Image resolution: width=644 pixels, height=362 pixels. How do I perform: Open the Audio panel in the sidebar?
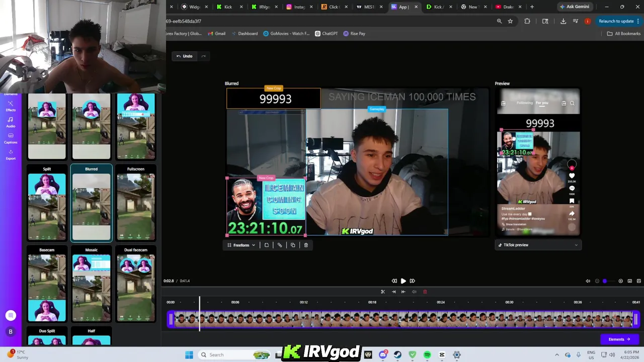[x=11, y=122]
